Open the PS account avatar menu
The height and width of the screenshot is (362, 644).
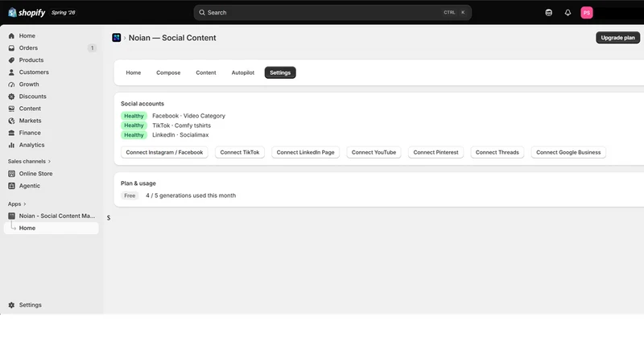click(x=587, y=13)
